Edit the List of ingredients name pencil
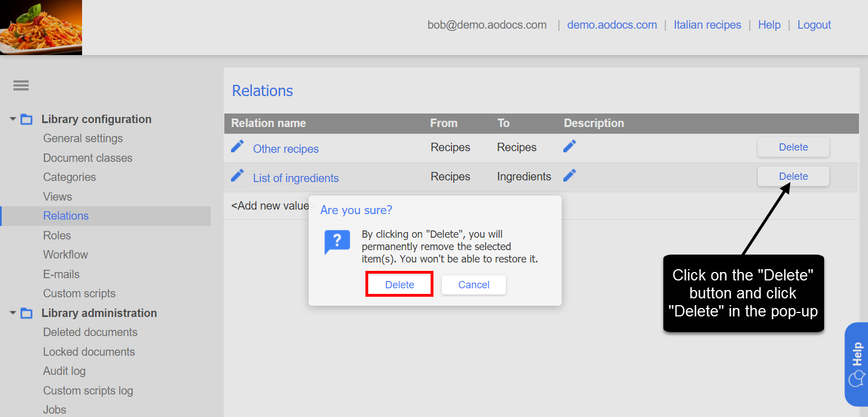Image resolution: width=868 pixels, height=417 pixels. 238,175
